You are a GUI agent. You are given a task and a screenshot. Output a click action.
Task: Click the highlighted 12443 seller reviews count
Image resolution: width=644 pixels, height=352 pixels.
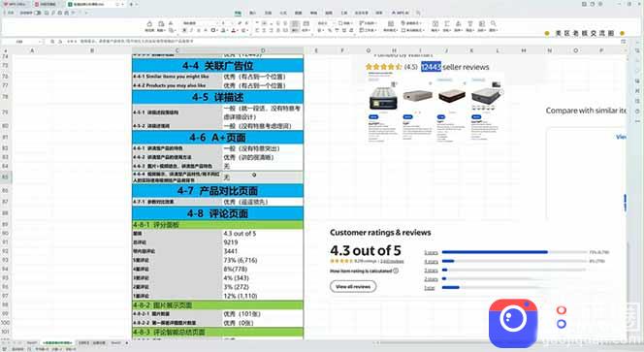coord(431,67)
